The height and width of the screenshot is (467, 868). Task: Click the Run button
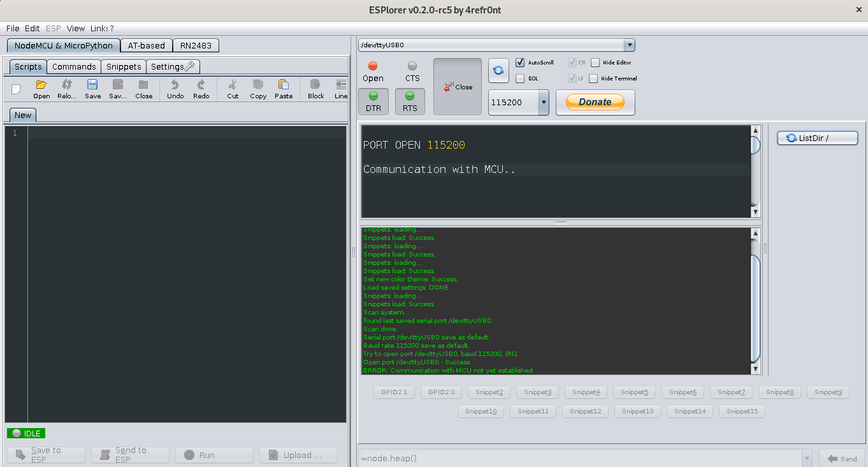pyautogui.click(x=215, y=455)
